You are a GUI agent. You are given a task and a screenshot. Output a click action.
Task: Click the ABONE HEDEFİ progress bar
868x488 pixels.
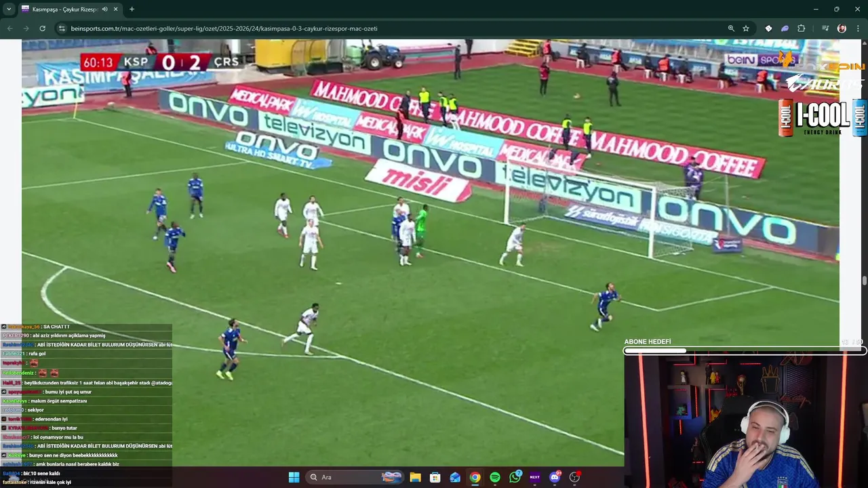[745, 351]
